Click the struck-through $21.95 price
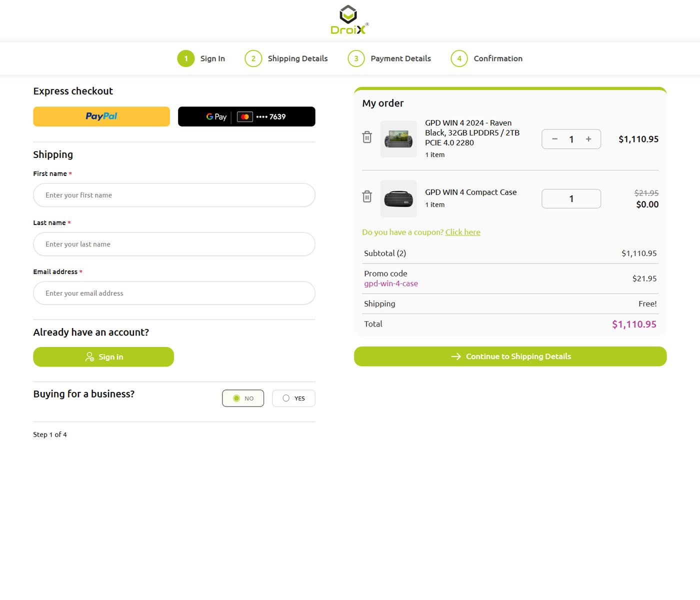Screen dimensions: 700x600 coord(646,193)
